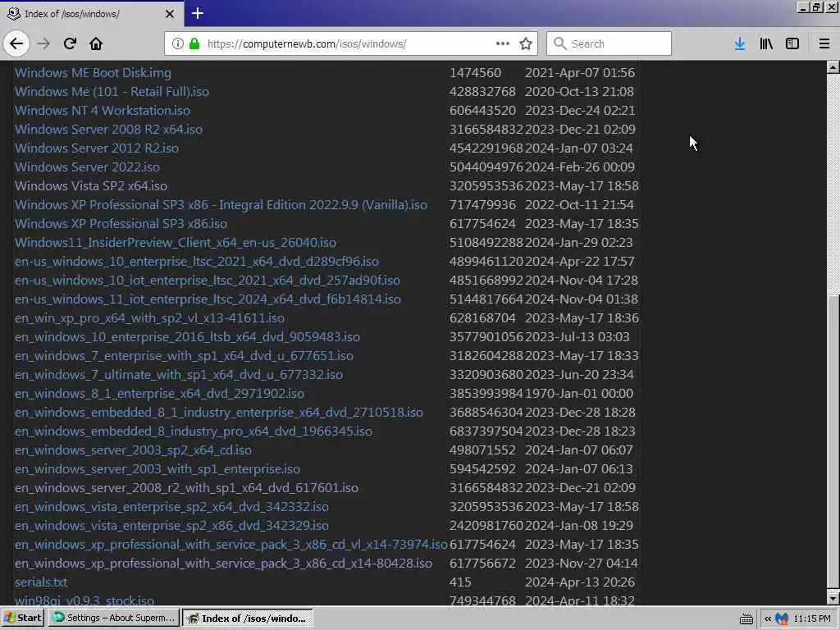Image resolution: width=840 pixels, height=630 pixels.
Task: Switch to Settings – About Supermium taskbar window
Action: tap(113, 618)
